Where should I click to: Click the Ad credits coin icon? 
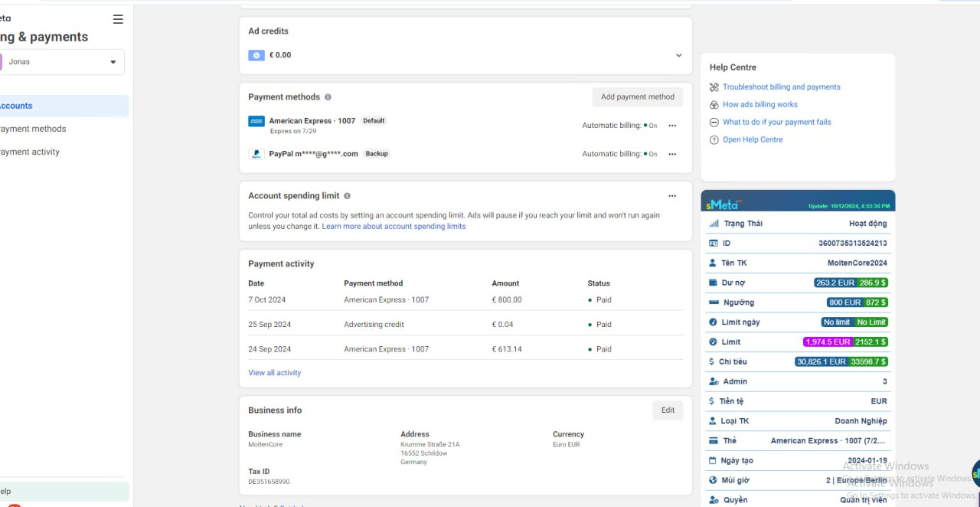[256, 55]
